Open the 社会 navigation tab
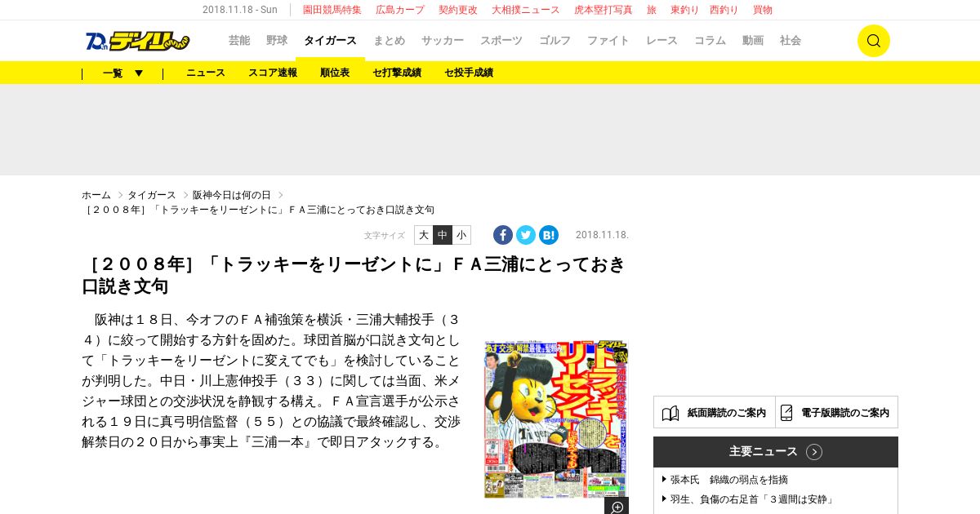 [x=791, y=41]
